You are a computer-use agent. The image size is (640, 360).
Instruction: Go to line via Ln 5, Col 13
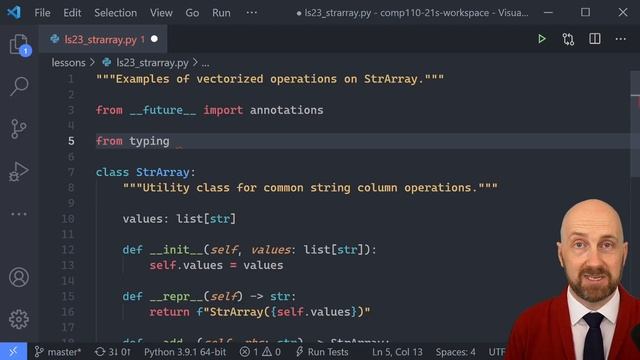397,352
